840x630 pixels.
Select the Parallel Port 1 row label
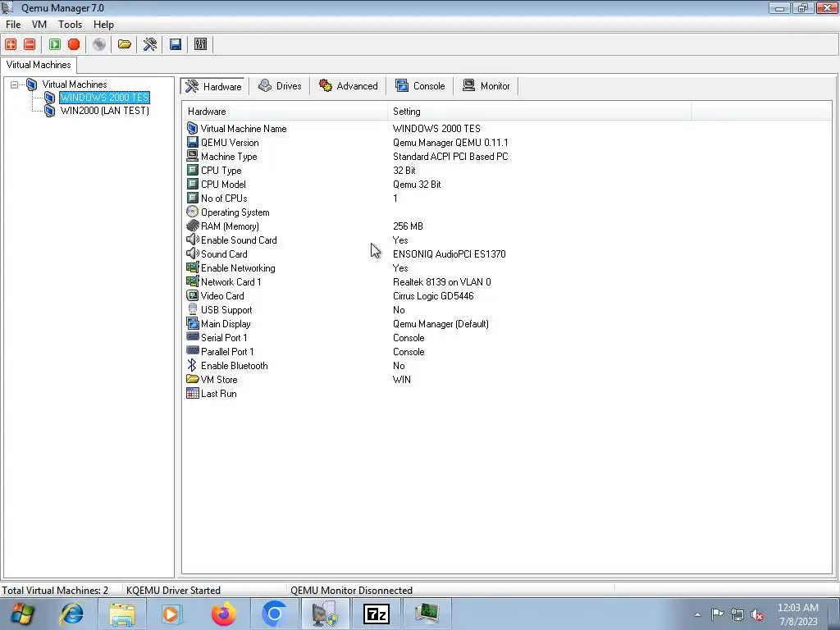coord(227,351)
